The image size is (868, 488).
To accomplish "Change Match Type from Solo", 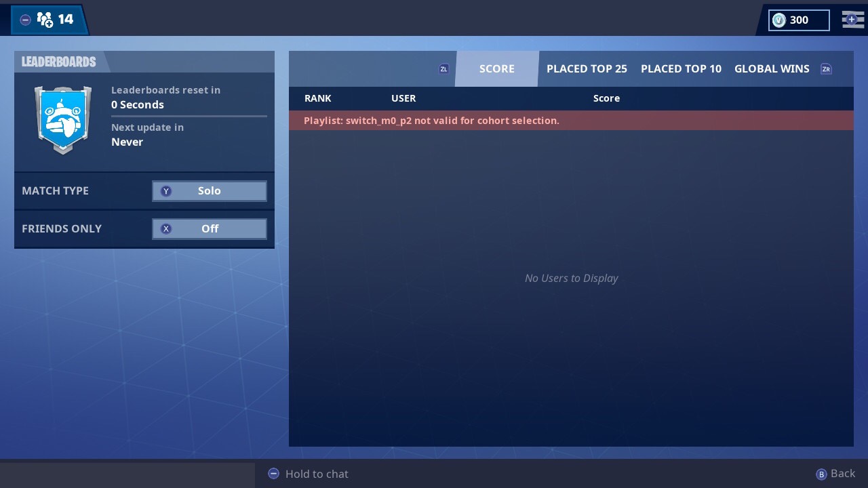I will (x=210, y=191).
